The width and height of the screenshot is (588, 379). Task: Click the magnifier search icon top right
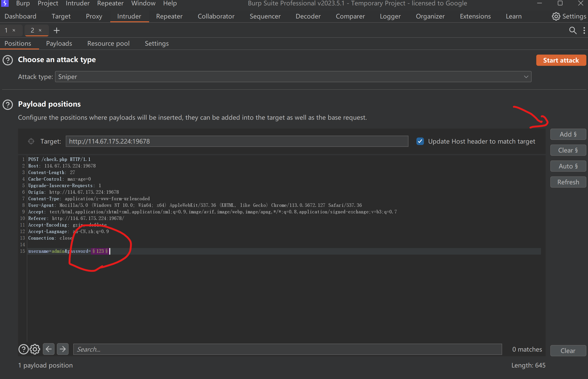[573, 30]
